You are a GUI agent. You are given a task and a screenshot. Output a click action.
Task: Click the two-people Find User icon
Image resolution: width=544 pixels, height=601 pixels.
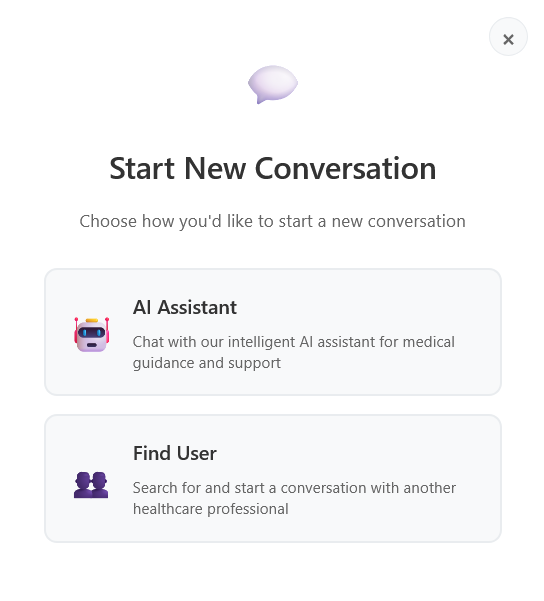pyautogui.click(x=91, y=485)
